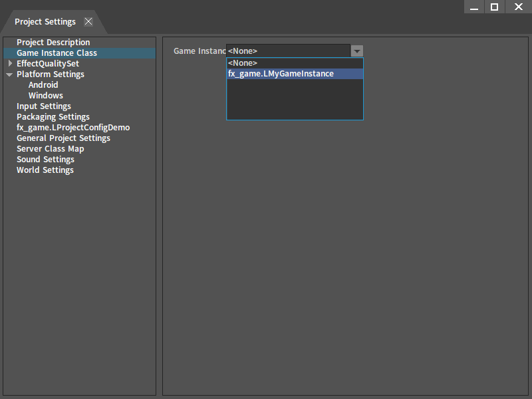532x399 pixels.
Task: Show Server Class Map settings
Action: pyautogui.click(x=50, y=149)
